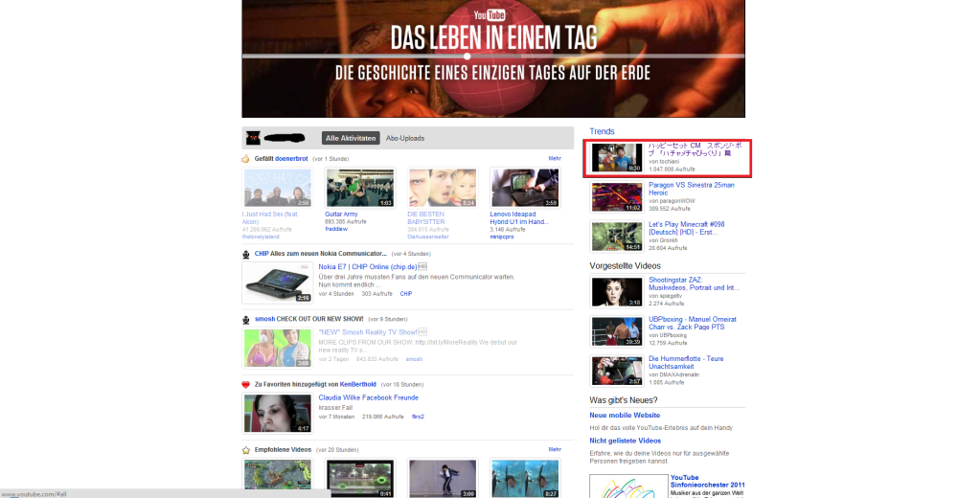The image size is (980, 498).
Task: Click the star icon beside Empfohlene Videos
Action: [x=245, y=450]
